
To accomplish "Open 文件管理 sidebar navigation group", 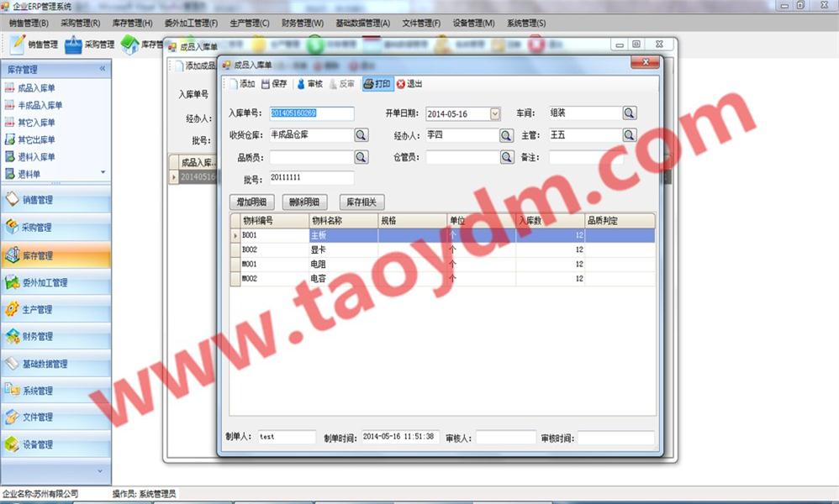I will click(x=55, y=417).
